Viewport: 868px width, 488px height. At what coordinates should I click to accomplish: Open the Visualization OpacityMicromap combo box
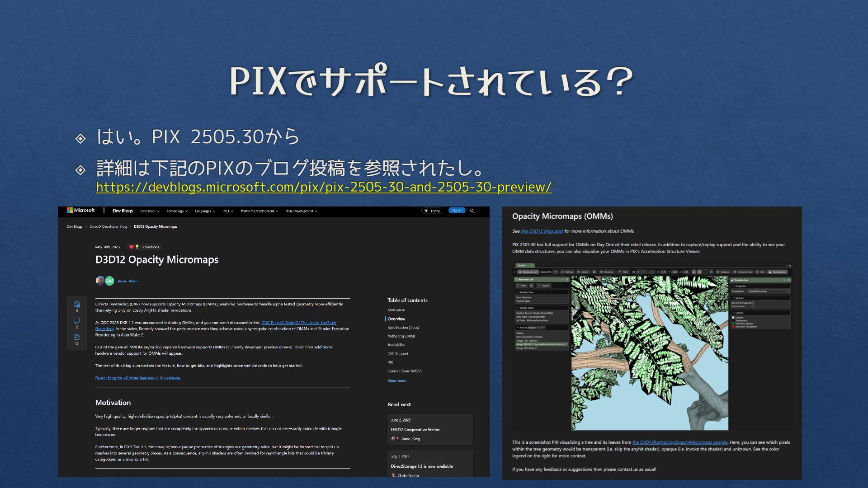[768, 291]
